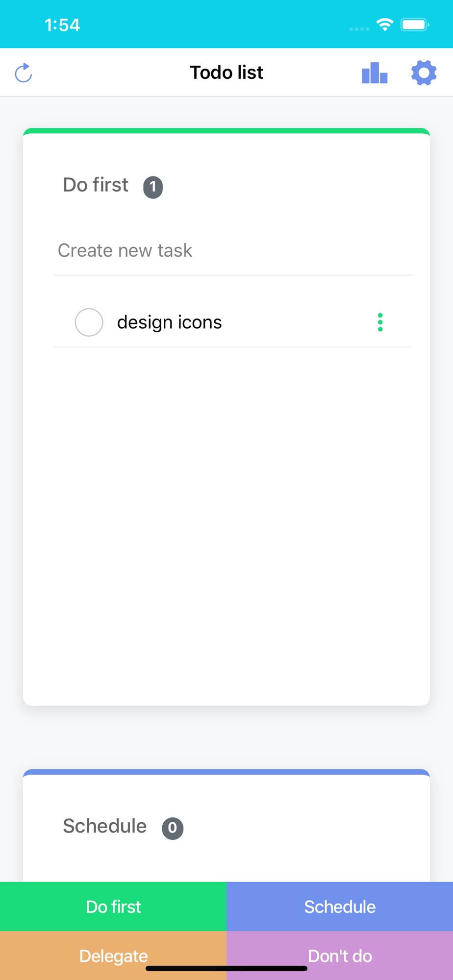
Task: Open the statistics bar chart icon
Action: (x=375, y=73)
